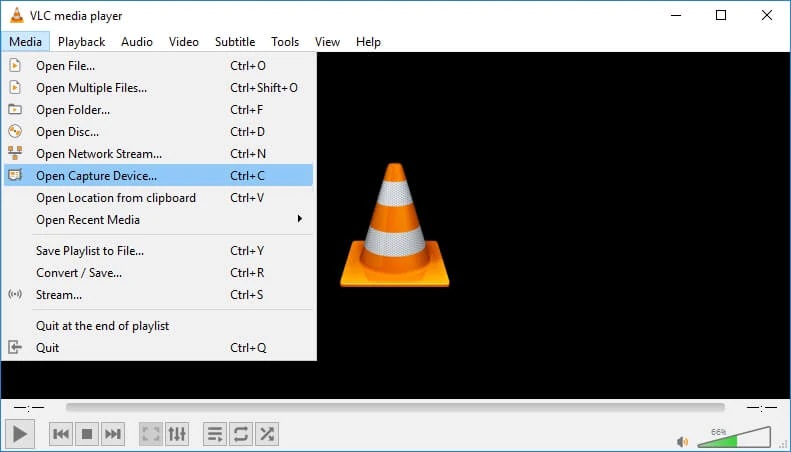Skip to previous media track
The width and height of the screenshot is (791, 452).
(61, 434)
